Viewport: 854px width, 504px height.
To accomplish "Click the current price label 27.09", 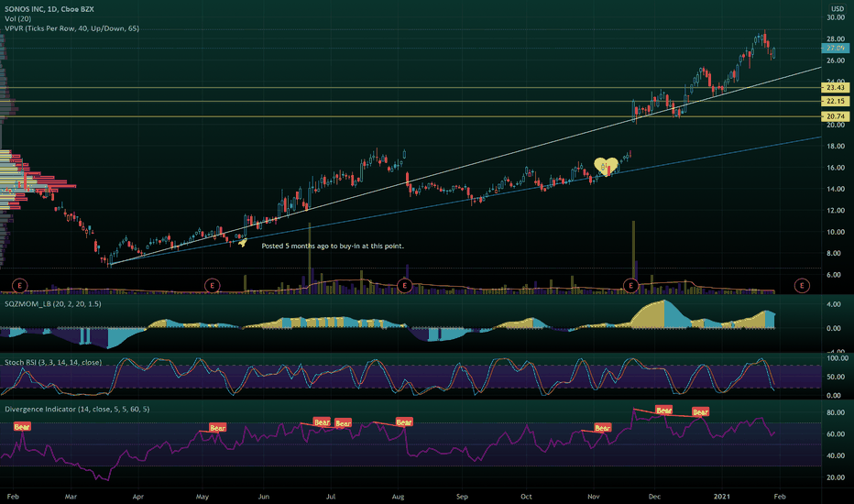I will [x=835, y=48].
